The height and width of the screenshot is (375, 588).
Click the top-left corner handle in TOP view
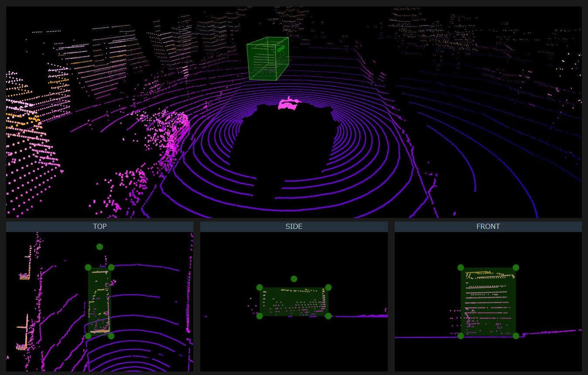click(x=88, y=268)
